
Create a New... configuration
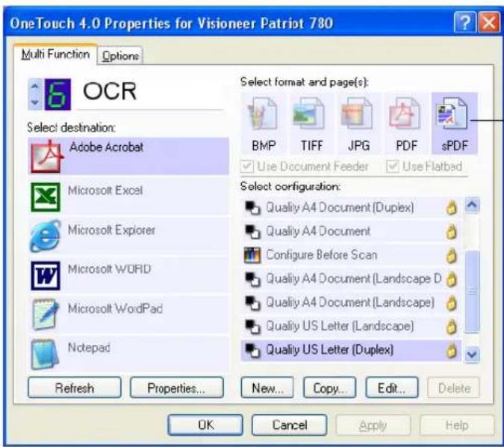tap(267, 388)
